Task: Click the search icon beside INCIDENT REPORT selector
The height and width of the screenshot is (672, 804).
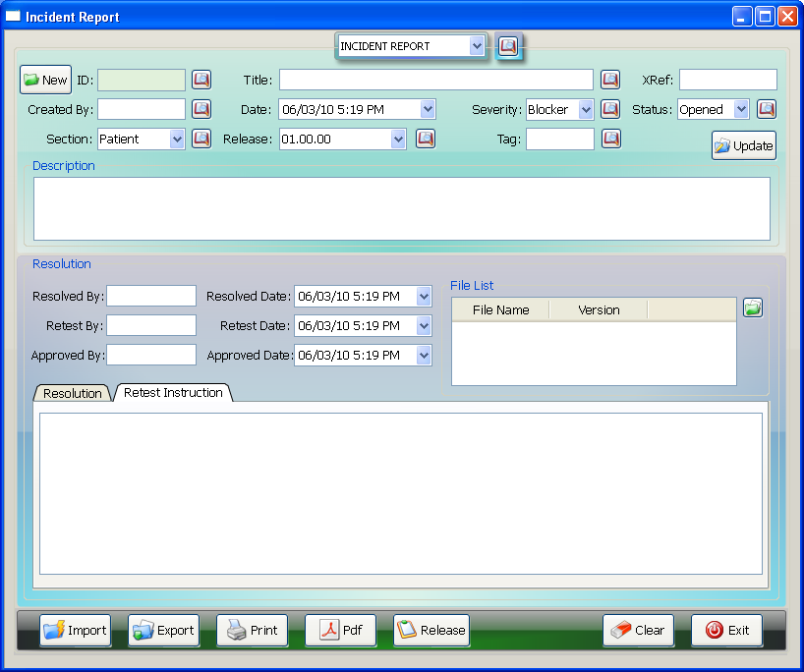Action: click(508, 46)
